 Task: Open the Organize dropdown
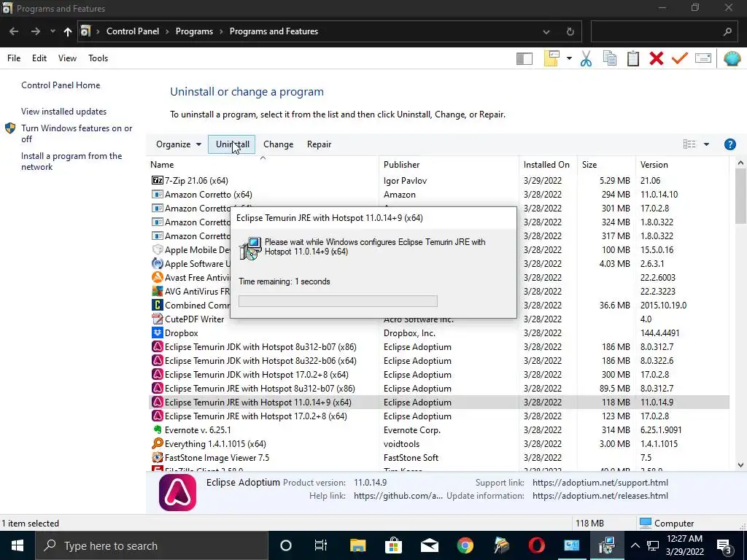tap(178, 144)
